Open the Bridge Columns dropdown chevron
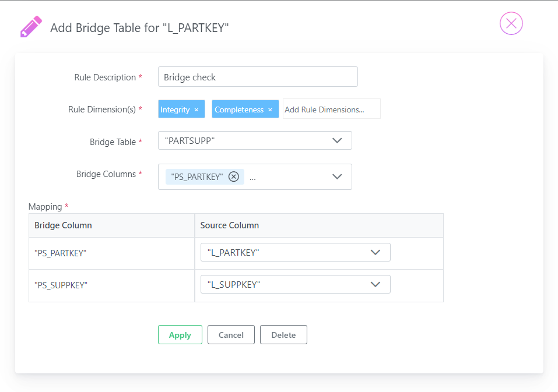Viewport: 558px width, 392px height. [337, 176]
